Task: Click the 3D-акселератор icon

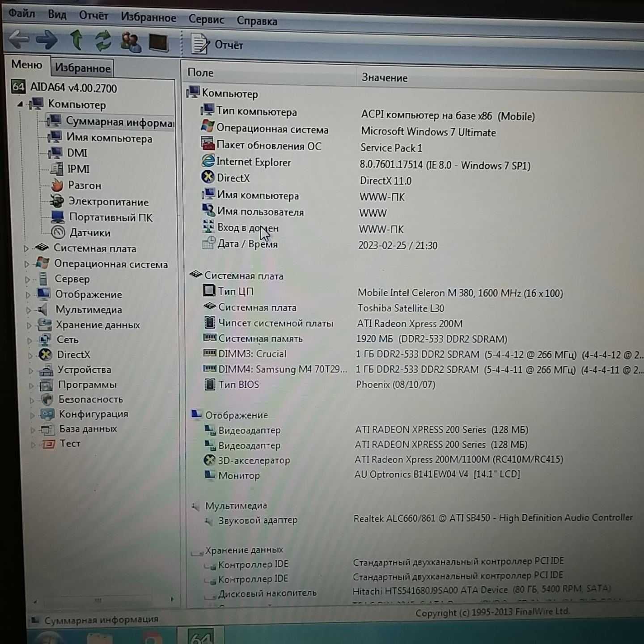Action: [209, 460]
